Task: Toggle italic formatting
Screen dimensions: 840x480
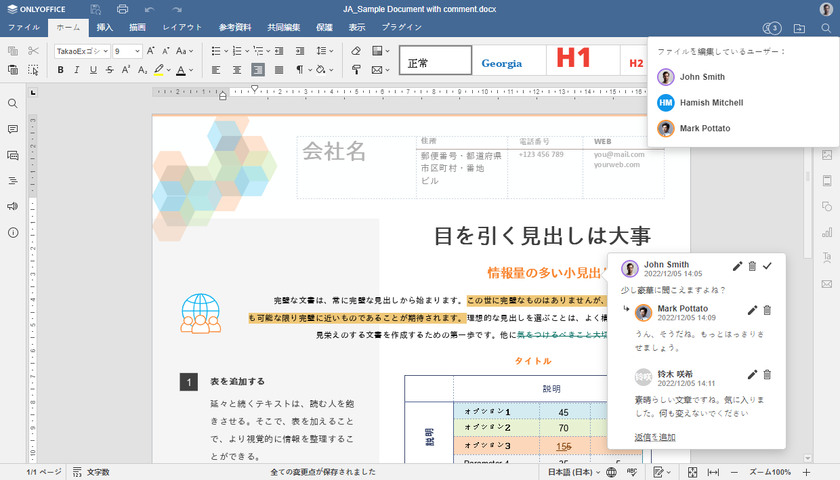Action: click(78, 70)
